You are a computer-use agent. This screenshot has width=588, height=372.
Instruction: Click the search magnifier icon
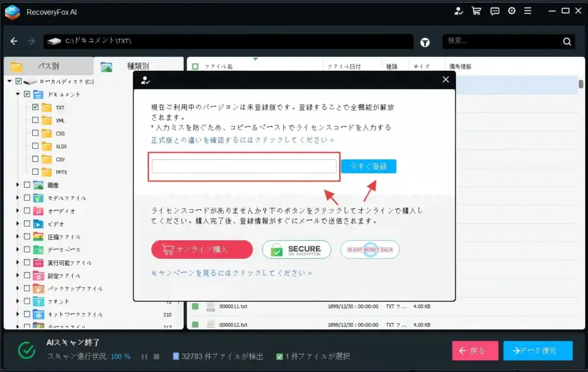coord(567,41)
